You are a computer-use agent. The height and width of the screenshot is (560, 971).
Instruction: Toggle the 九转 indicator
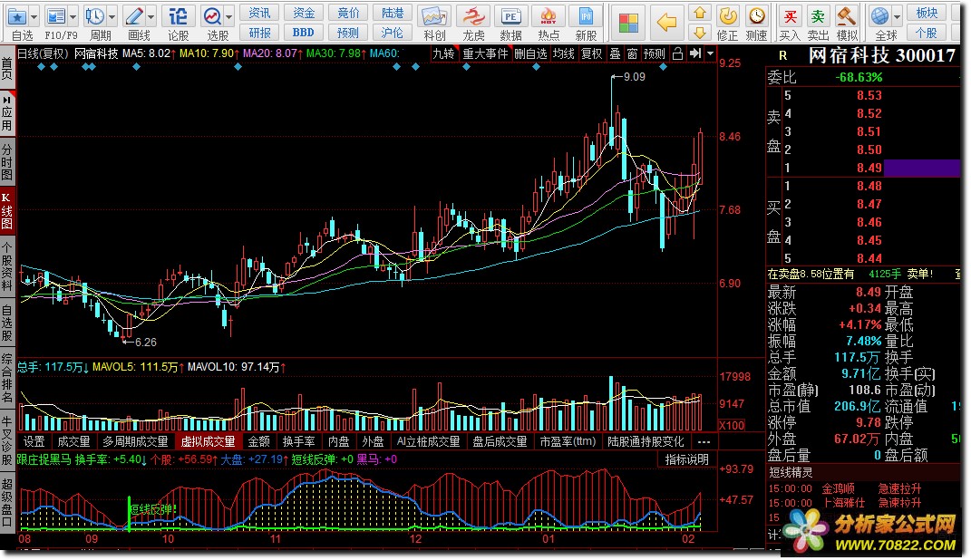pos(443,53)
